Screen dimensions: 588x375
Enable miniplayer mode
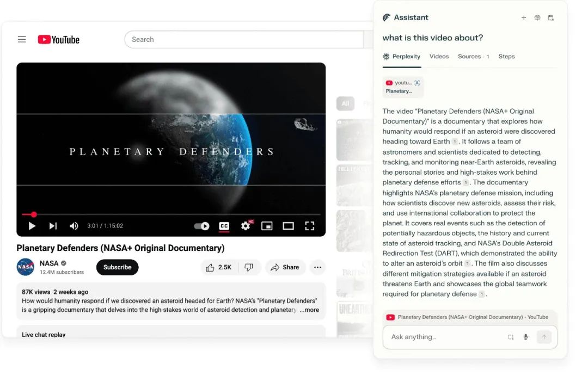(x=267, y=226)
